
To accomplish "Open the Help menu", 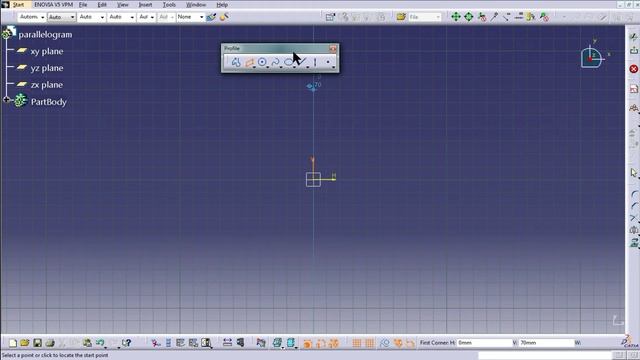I will [x=222, y=5].
